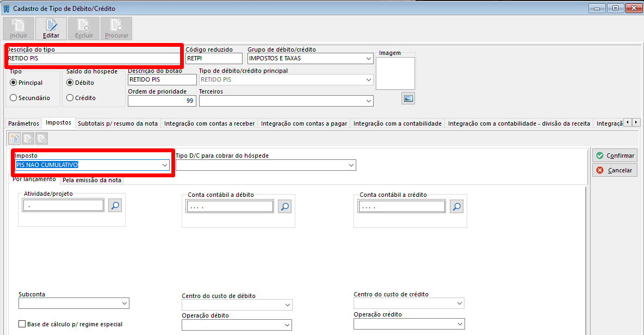Open Atividade/projeto search magnifier
This screenshot has width=644, height=335.
tap(115, 205)
